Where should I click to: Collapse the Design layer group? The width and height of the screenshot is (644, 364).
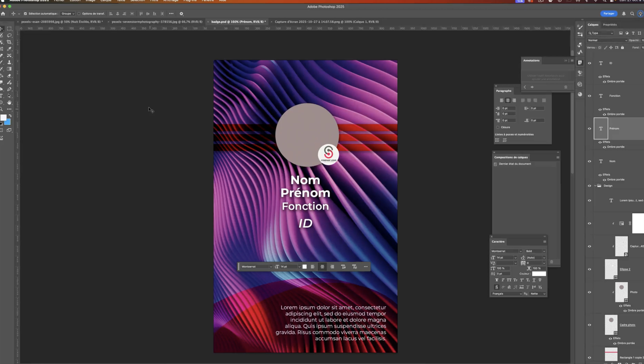(595, 186)
